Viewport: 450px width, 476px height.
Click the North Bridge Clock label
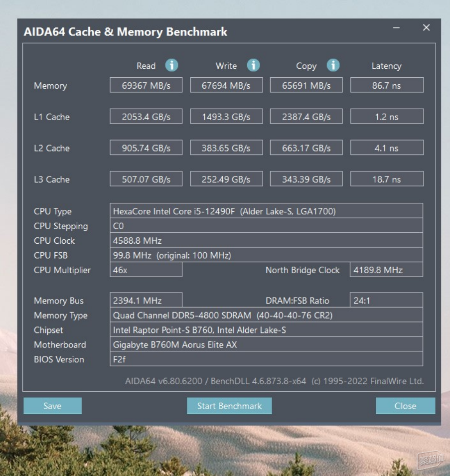[302, 270]
